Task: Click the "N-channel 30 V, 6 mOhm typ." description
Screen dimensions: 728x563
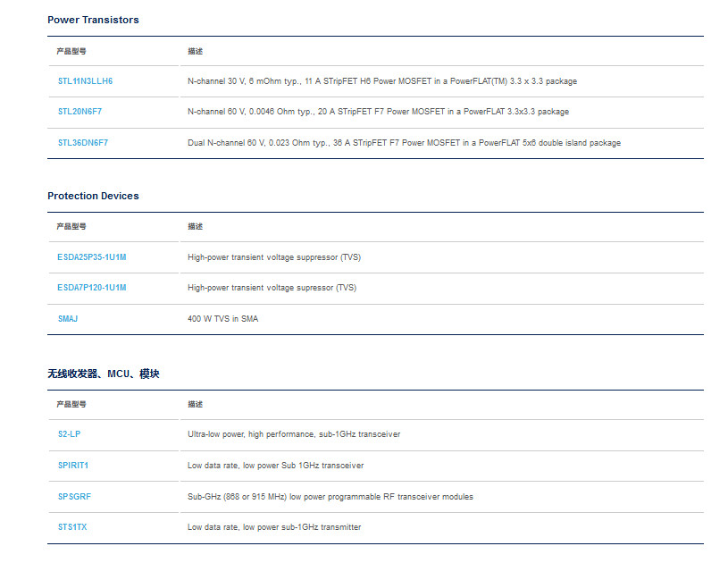Action: click(382, 81)
